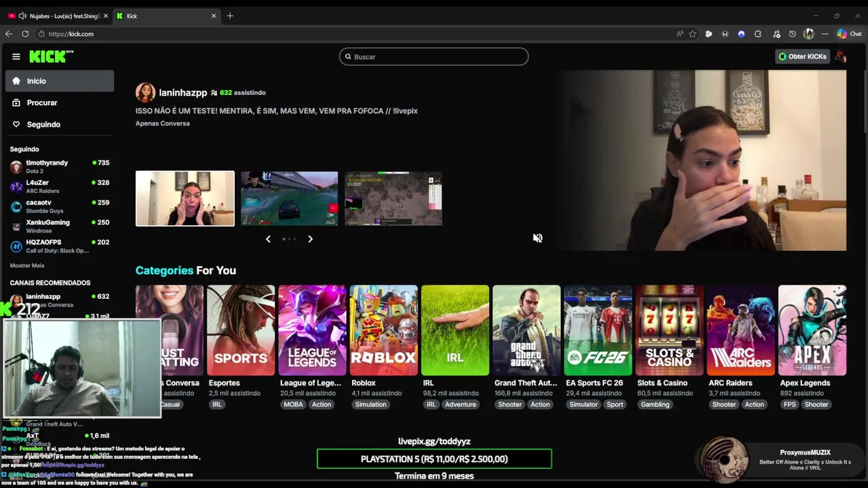Screen dimensions: 868x488
Task: Open browser settings and more menu
Action: point(825,34)
